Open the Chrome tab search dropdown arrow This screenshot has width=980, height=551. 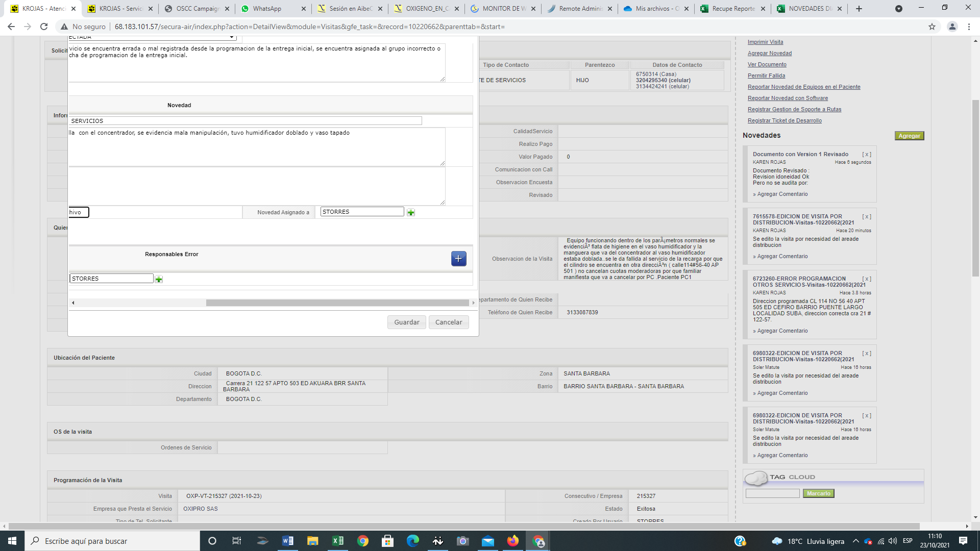(899, 9)
